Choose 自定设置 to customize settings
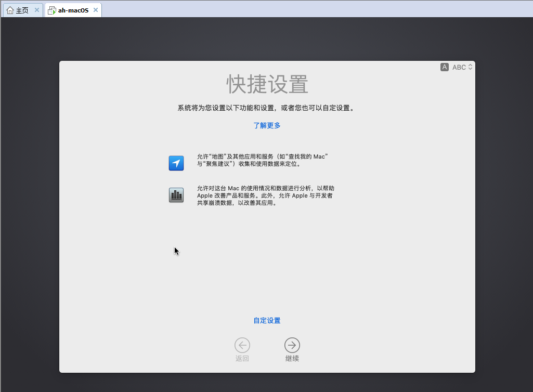The height and width of the screenshot is (392, 533). pos(267,320)
